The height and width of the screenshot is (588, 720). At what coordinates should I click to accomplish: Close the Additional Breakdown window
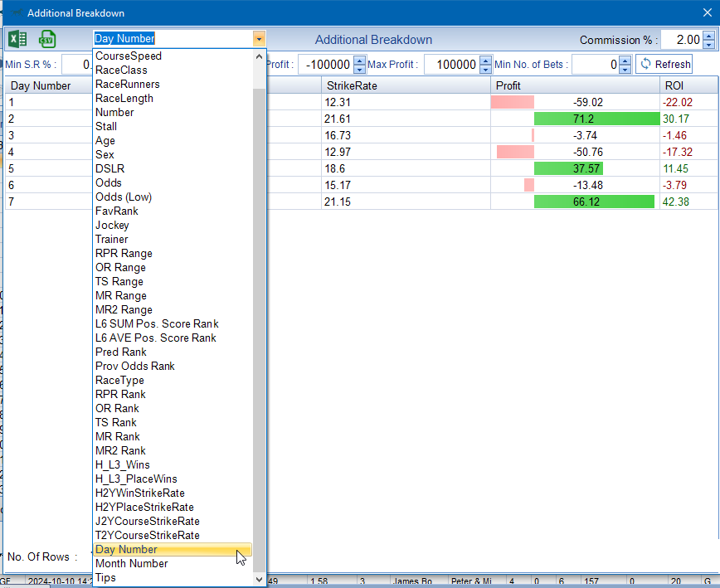706,13
